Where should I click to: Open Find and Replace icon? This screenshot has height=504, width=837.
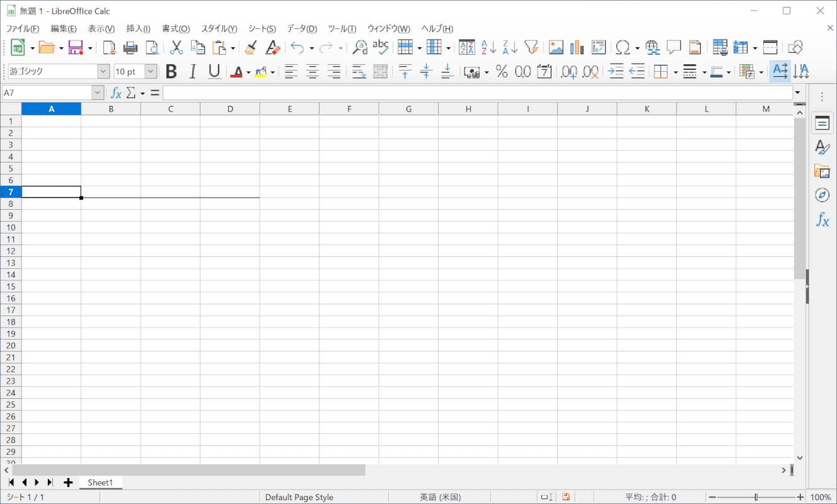pyautogui.click(x=360, y=47)
